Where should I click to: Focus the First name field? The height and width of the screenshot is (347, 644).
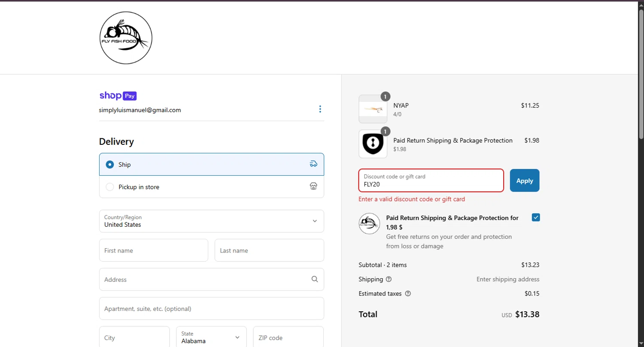[153, 250]
